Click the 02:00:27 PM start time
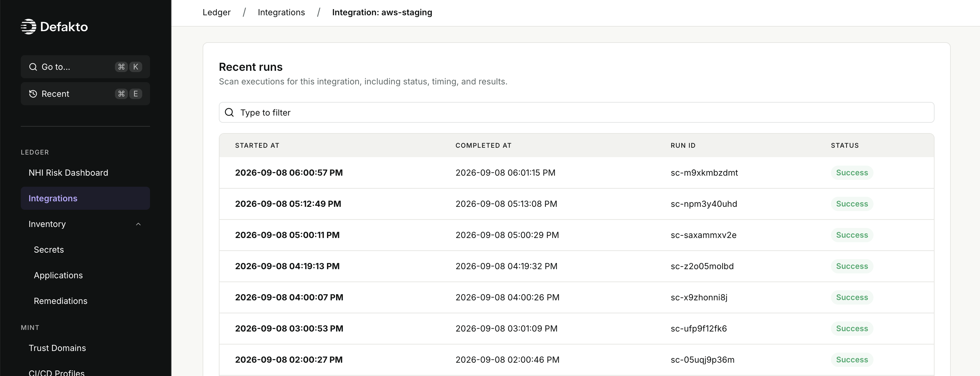Screen dimensions: 980x376 289,360
